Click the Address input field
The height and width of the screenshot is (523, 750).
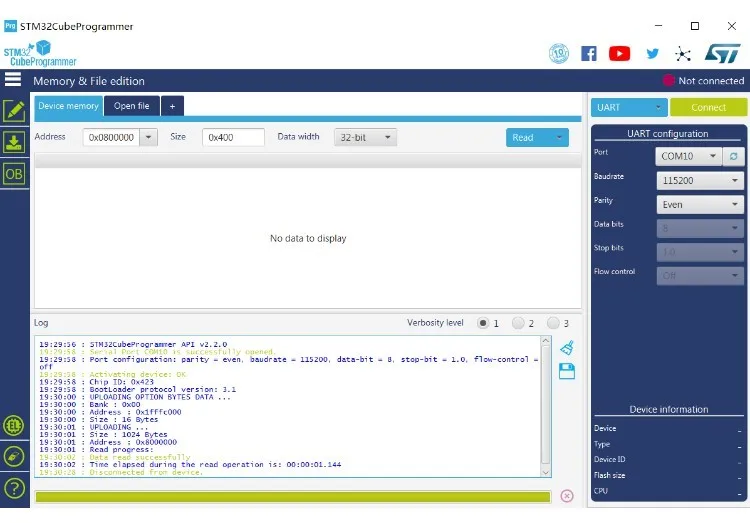click(x=111, y=137)
